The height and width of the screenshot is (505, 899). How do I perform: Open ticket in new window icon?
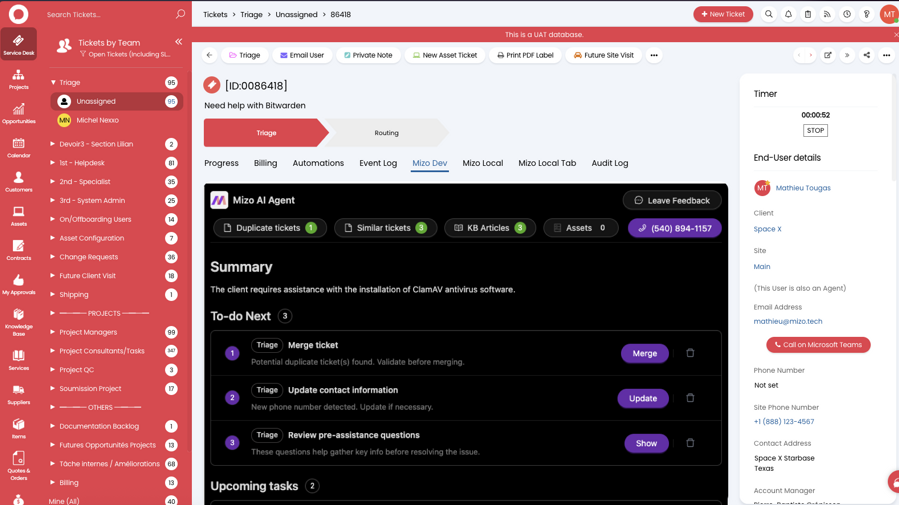[828, 55]
